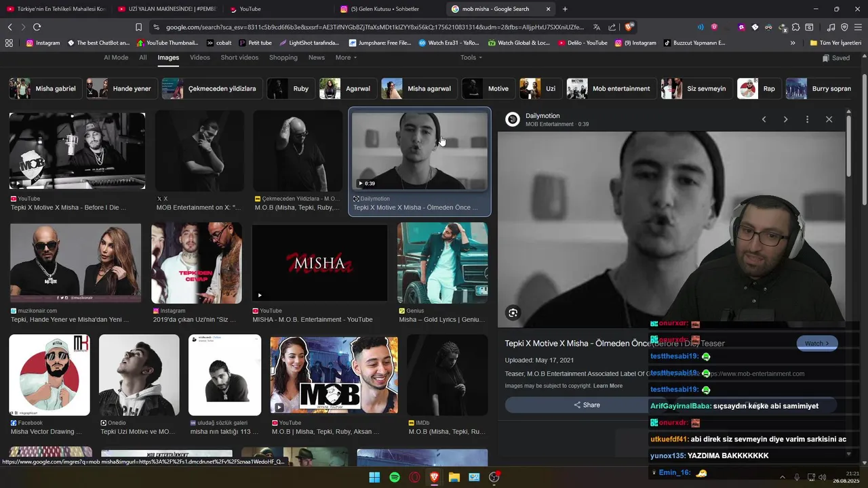868x488 pixels.
Task: Click the Watch button in preview
Action: (x=816, y=344)
